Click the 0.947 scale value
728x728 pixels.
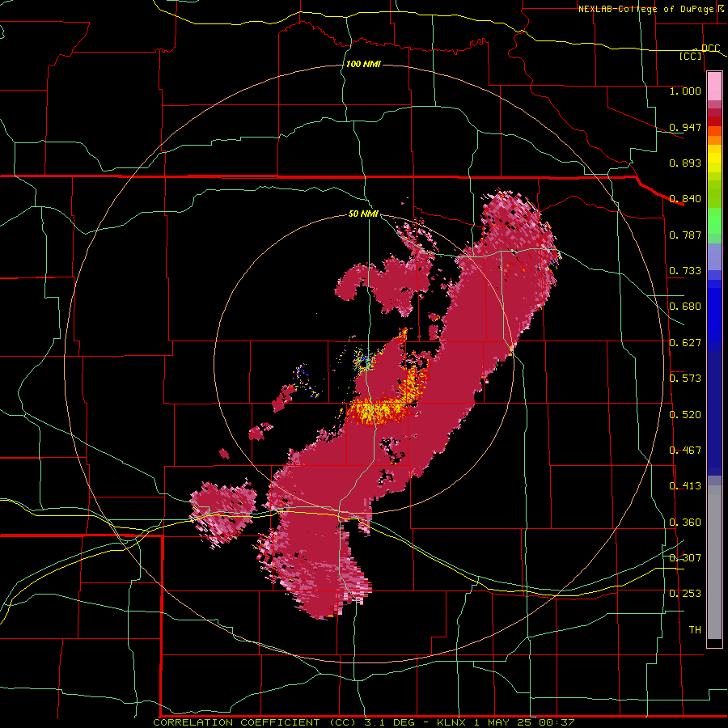point(685,127)
